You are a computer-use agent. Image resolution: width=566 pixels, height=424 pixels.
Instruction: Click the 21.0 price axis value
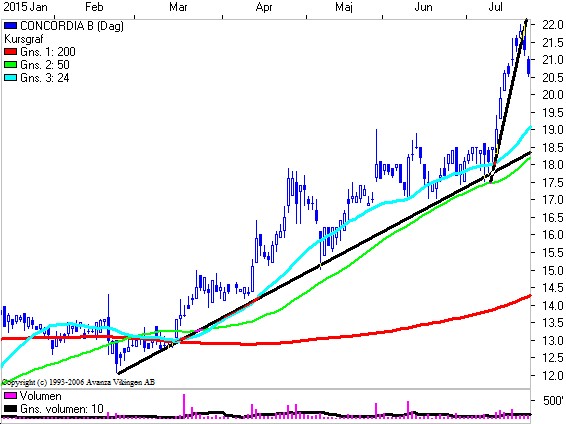pyautogui.click(x=552, y=60)
